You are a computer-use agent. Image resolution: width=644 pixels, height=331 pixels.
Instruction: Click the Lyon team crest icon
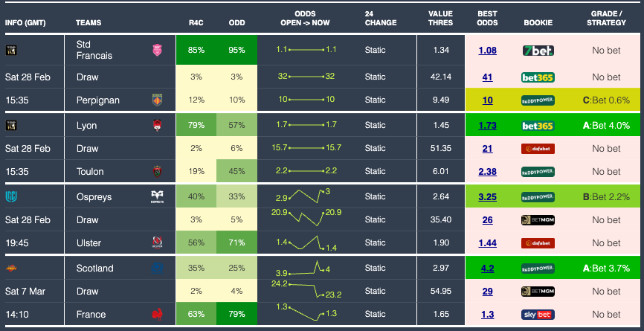click(158, 125)
